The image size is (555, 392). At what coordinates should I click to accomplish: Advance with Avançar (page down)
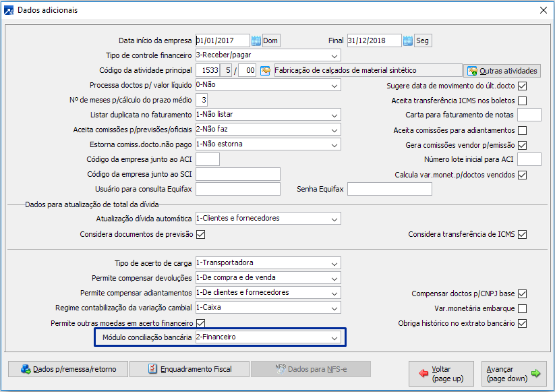pos(514,374)
